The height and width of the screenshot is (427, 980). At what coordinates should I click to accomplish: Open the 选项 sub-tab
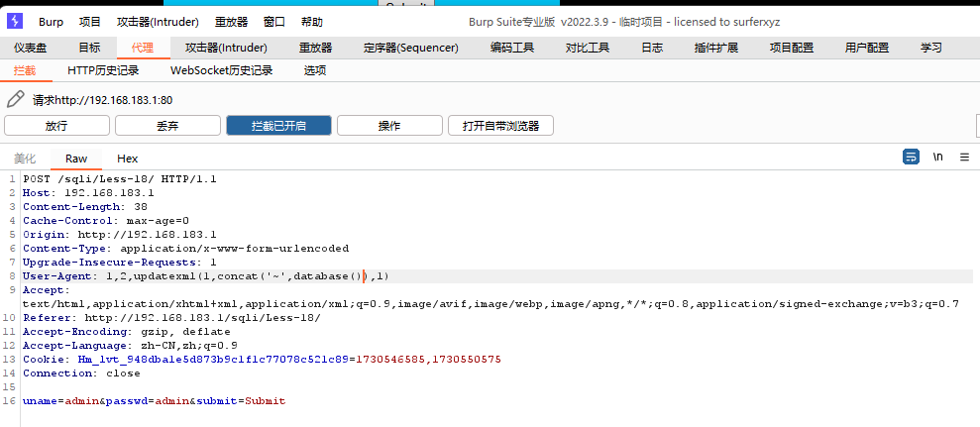[x=315, y=70]
